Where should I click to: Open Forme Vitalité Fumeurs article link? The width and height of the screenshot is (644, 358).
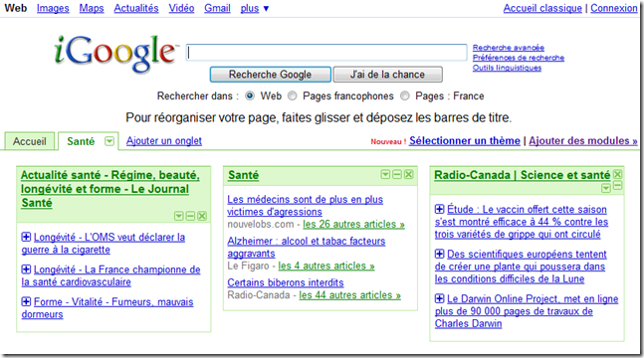pos(107,308)
